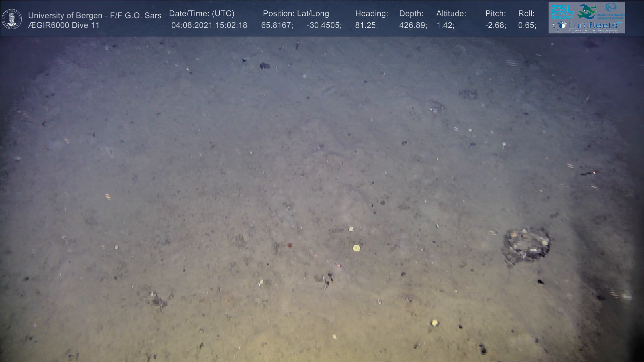Click the Altitude value 1.42
The width and height of the screenshot is (644, 362).
[x=445, y=25]
